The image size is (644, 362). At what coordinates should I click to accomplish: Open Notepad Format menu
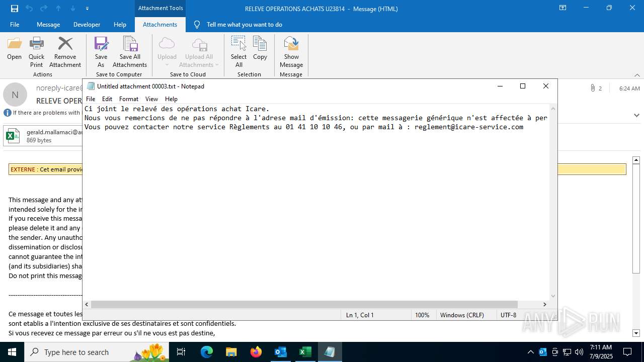[129, 99]
